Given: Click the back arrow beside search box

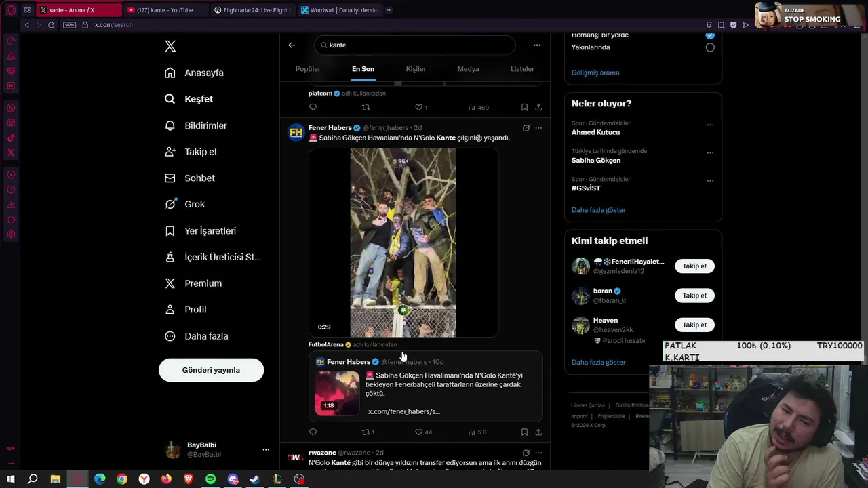Looking at the screenshot, I should tap(292, 45).
